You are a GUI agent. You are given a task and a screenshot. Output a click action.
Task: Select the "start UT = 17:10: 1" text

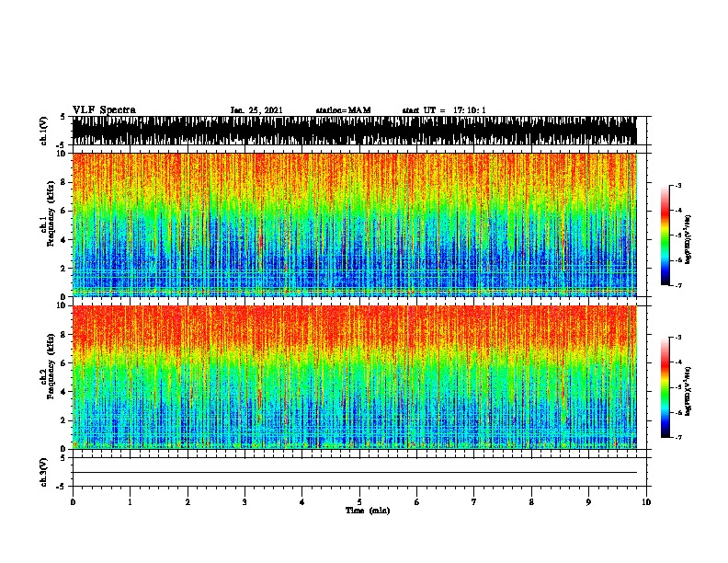pyautogui.click(x=444, y=110)
